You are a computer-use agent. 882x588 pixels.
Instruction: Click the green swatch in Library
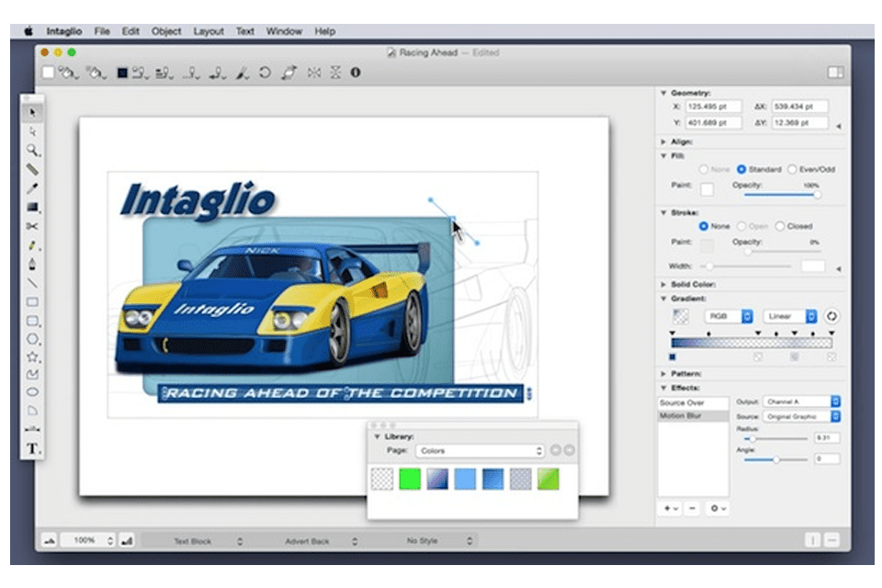(410, 479)
